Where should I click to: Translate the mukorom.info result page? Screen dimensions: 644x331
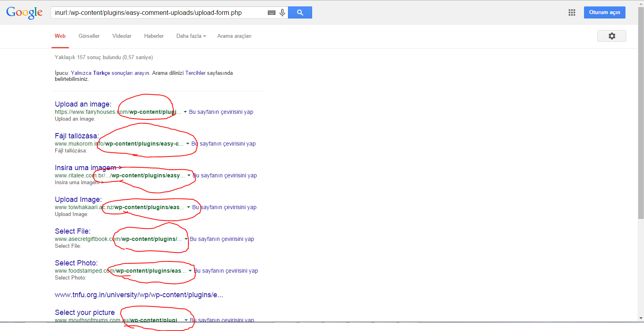point(224,144)
